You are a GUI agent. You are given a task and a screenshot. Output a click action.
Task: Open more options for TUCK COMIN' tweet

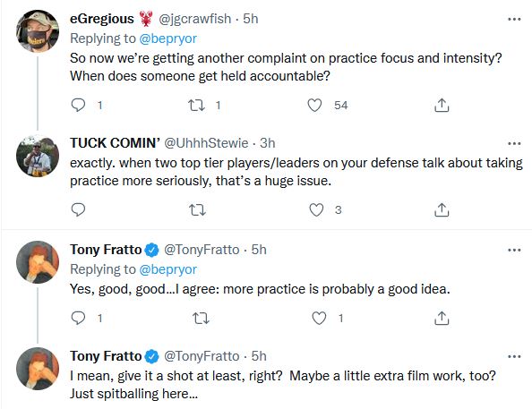pos(514,144)
